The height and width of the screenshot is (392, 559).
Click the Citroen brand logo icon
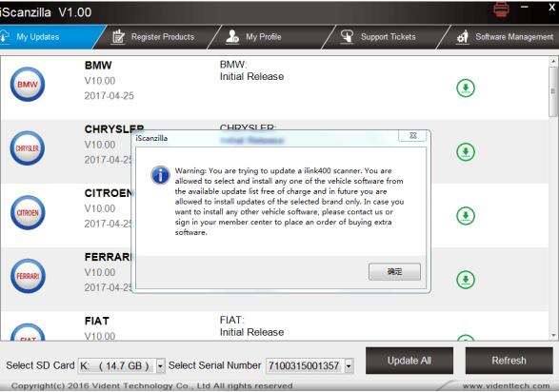[x=28, y=212]
